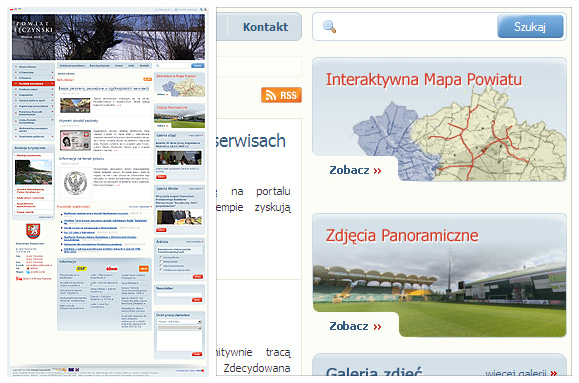Select the last poll answer radio button
Screen dimensions: 579x383
click(x=161, y=270)
